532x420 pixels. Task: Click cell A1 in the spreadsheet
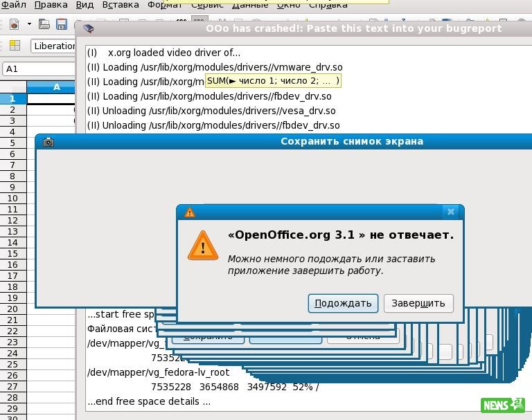point(51,99)
